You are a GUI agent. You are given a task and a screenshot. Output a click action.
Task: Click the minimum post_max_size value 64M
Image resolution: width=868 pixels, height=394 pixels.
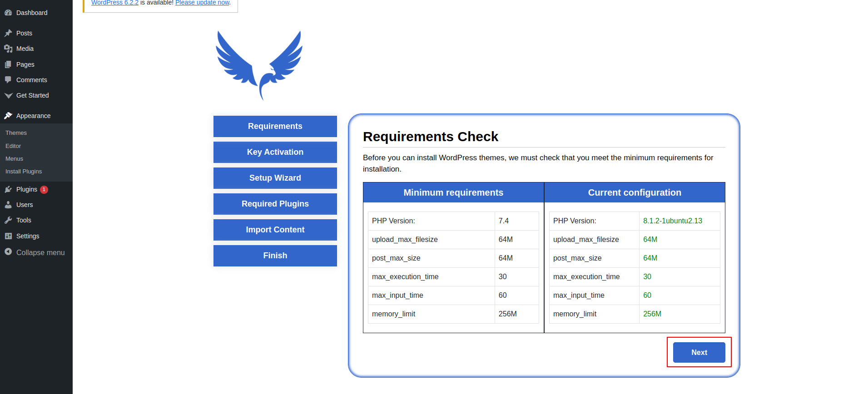pyautogui.click(x=506, y=258)
